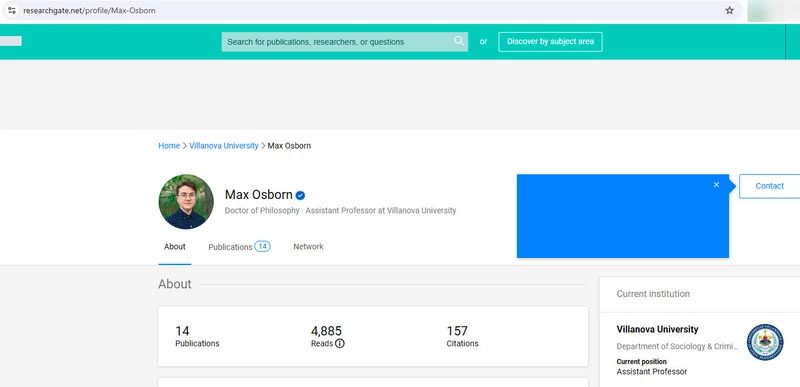This screenshot has height=387, width=800.
Task: Select the About tab
Action: (174, 247)
